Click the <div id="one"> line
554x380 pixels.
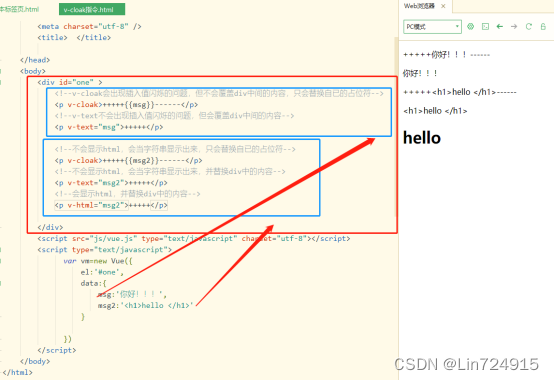pos(70,82)
